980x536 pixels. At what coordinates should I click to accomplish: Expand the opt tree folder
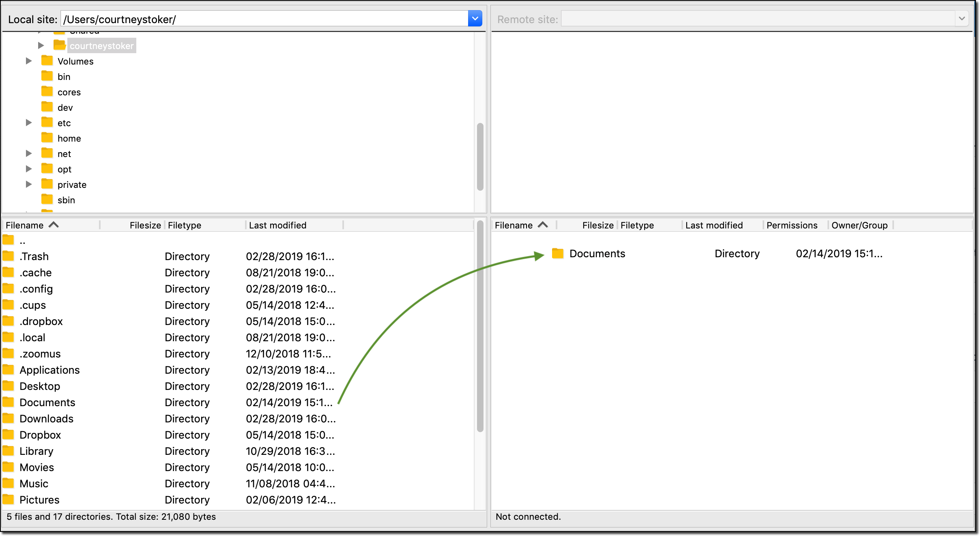(29, 169)
